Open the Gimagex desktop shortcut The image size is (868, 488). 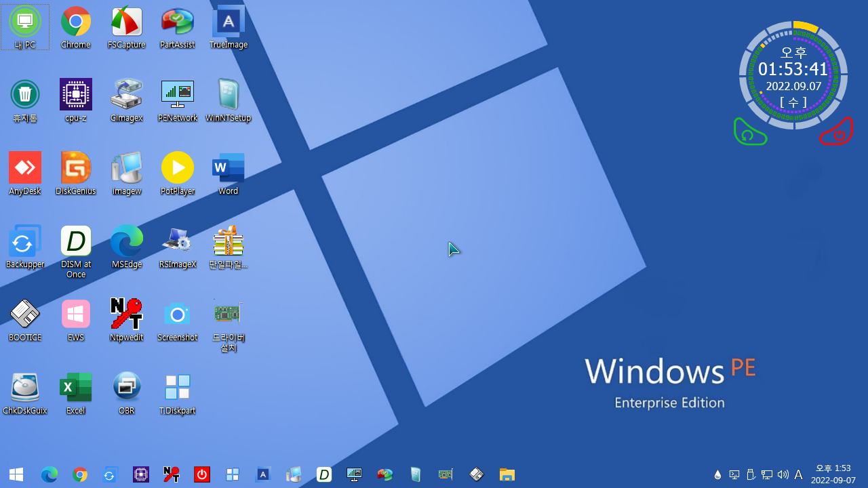pos(127,100)
